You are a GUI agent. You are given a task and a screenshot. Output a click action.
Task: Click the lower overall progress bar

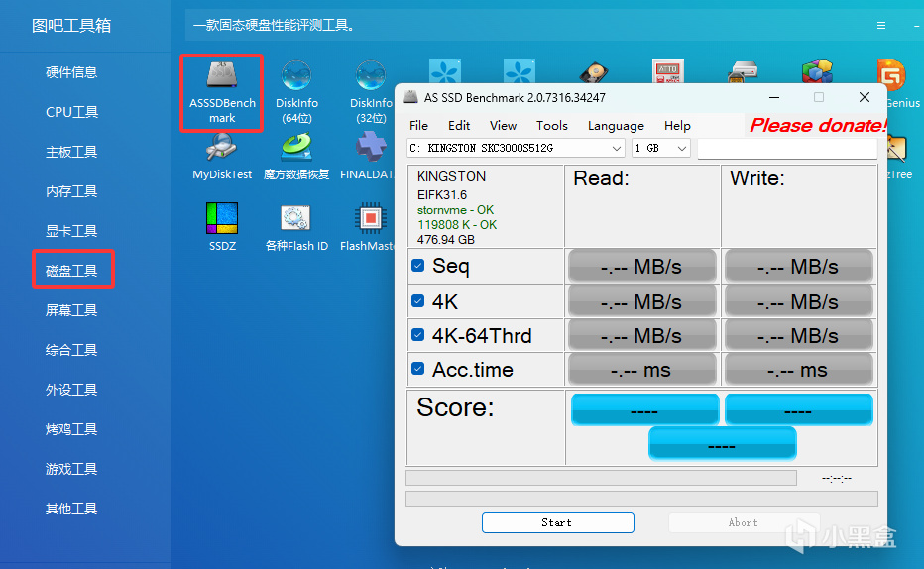tap(641, 499)
